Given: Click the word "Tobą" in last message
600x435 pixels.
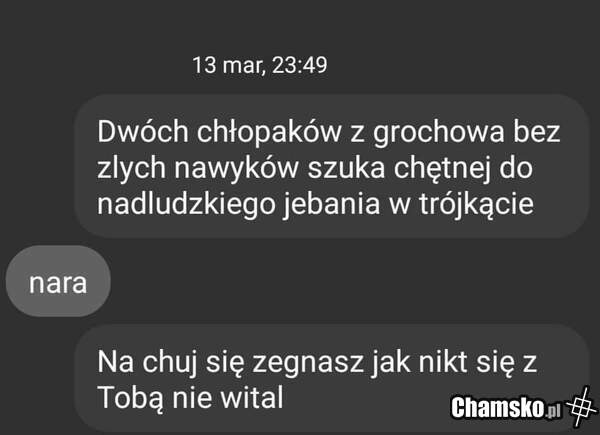Looking at the screenshot, I should point(131,399).
